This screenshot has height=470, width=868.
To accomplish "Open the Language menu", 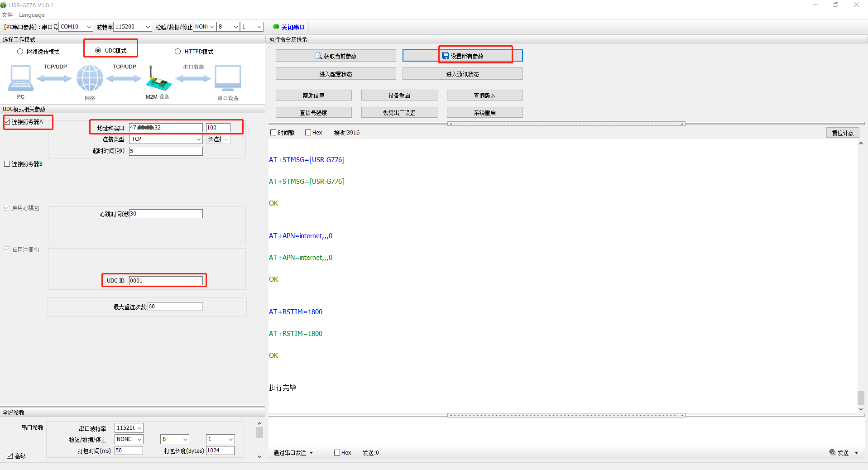I will [32, 15].
